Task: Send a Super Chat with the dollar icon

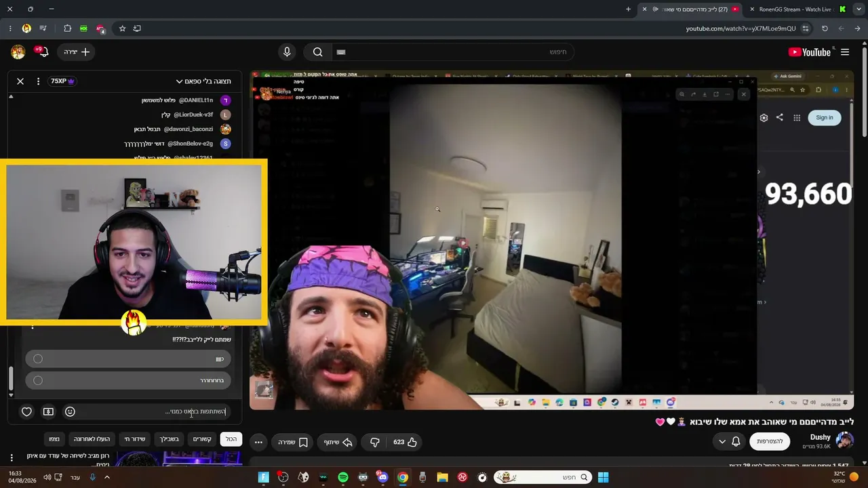Action: tap(48, 411)
